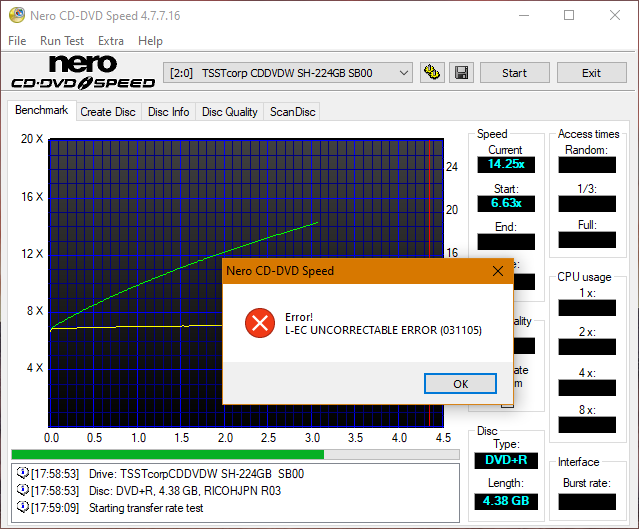
Task: Confirm the error with OK button
Action: (461, 384)
